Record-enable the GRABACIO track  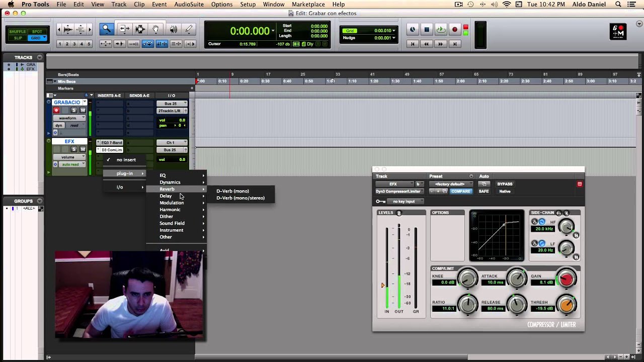click(x=56, y=110)
